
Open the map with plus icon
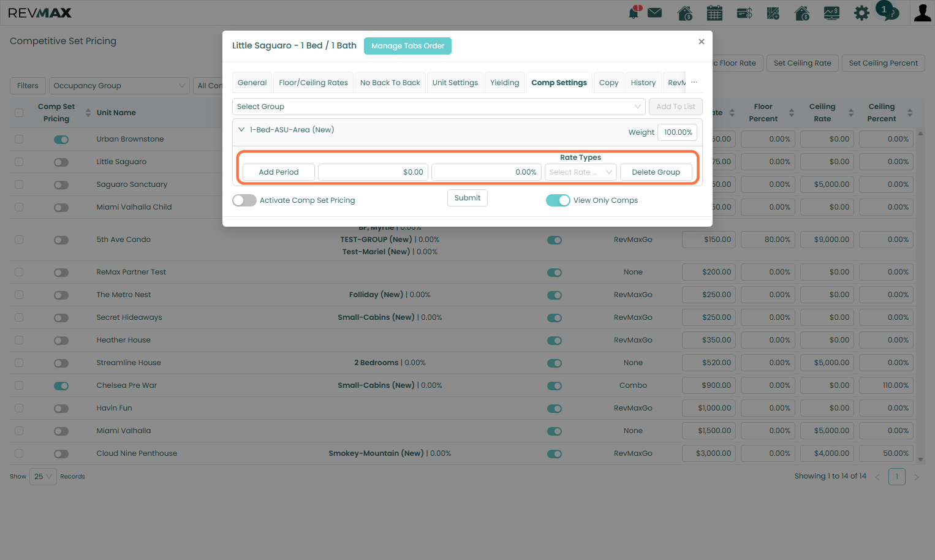[773, 13]
